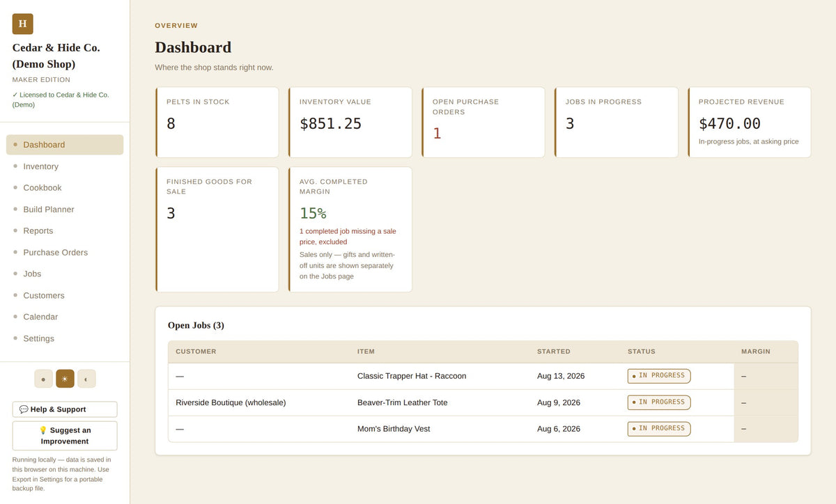Click Suggest an Improvement
This screenshot has width=836, height=504.
click(x=65, y=436)
